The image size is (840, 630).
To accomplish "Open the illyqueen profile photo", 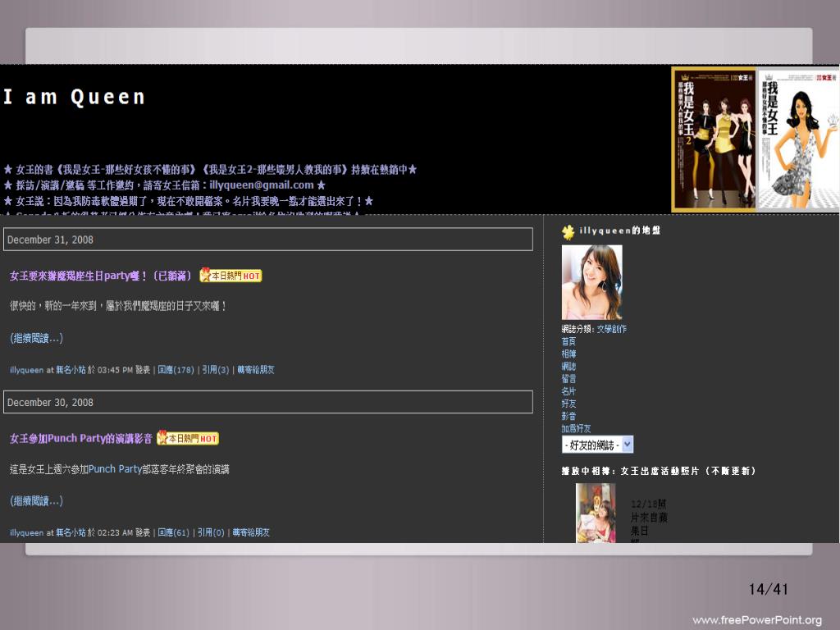I will (592, 282).
